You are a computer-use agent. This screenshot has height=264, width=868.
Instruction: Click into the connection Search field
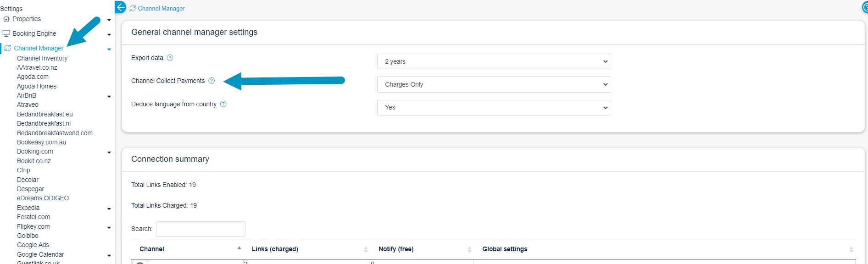coord(200,229)
